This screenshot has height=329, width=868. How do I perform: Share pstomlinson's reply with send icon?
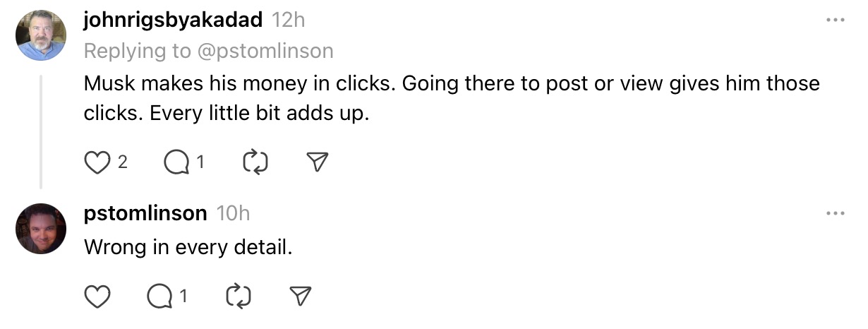(301, 297)
